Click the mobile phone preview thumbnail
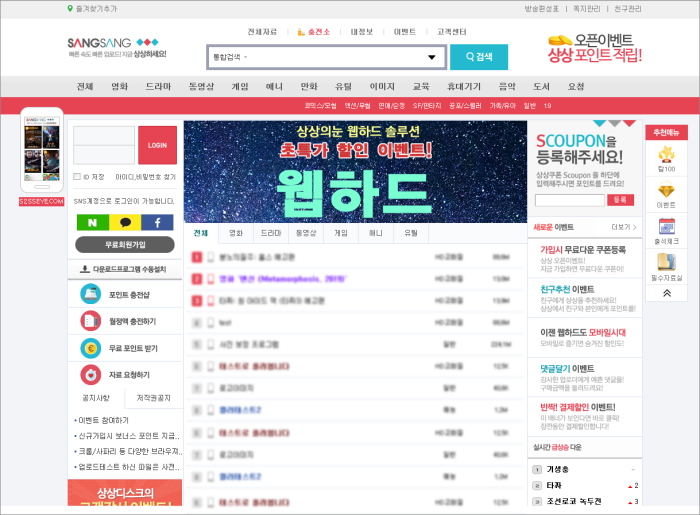The height and width of the screenshot is (515, 700). pyautogui.click(x=42, y=150)
